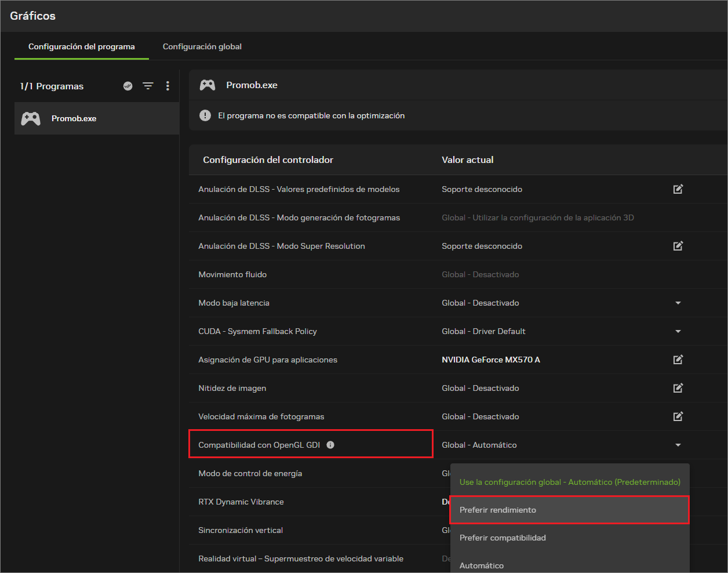The width and height of the screenshot is (728, 573).
Task: Collapse the Compatibilidad con OpenGL GDI dropdown
Action: [678, 445]
